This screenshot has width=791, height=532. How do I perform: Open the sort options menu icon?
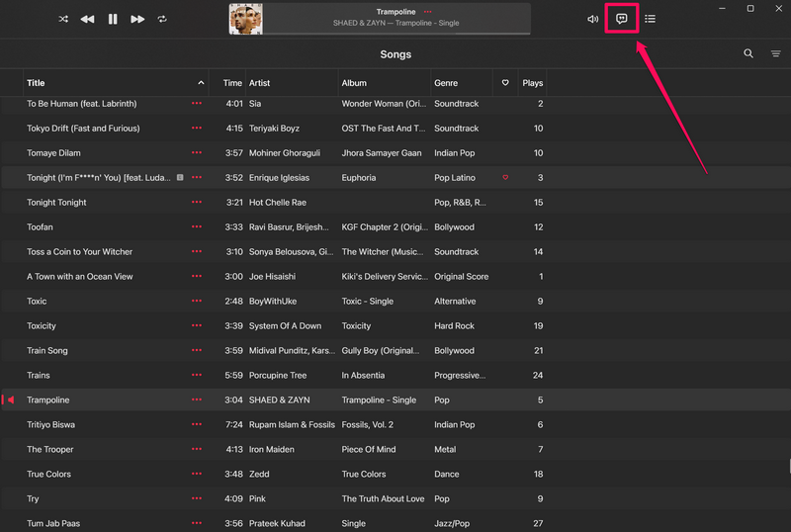pos(776,53)
